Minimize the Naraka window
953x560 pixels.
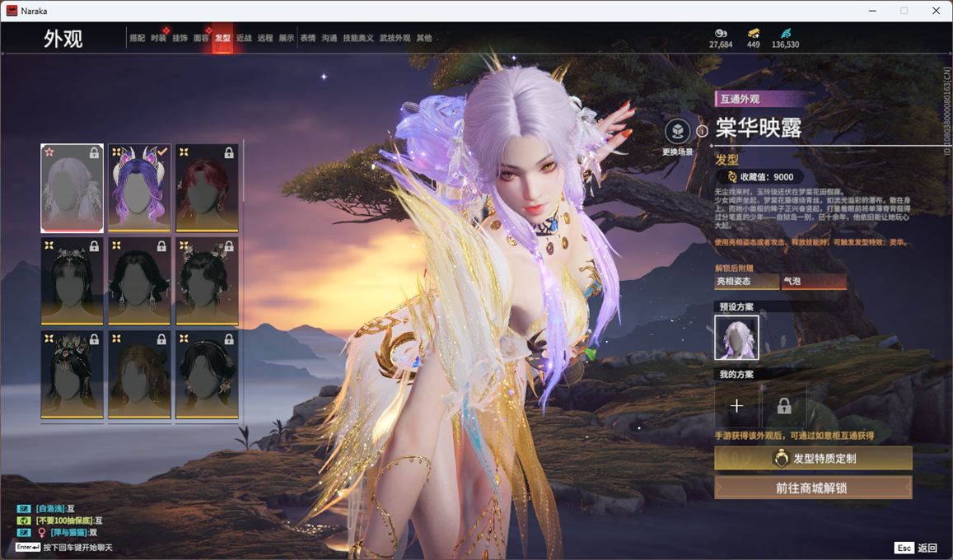(x=873, y=11)
